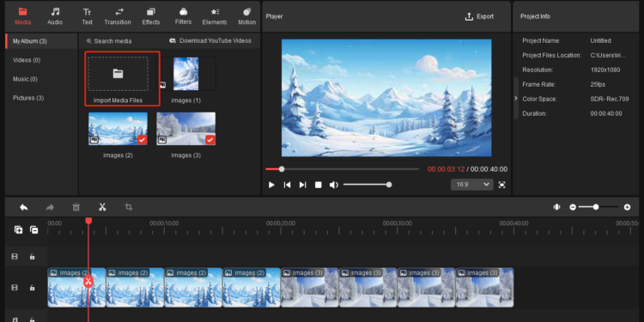Click the 00:00:30:00 ruler mark

[x=398, y=223]
